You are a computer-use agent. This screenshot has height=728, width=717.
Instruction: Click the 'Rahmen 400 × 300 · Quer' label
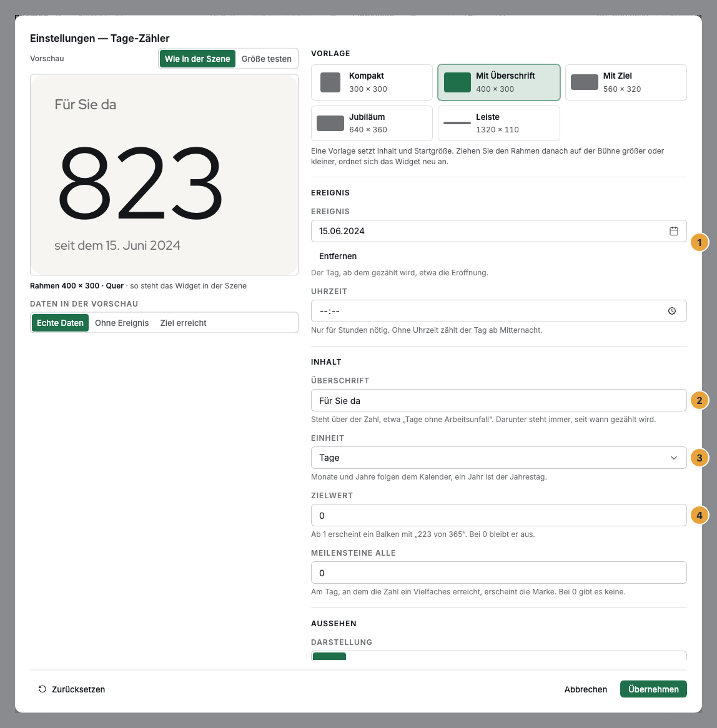click(x=77, y=285)
